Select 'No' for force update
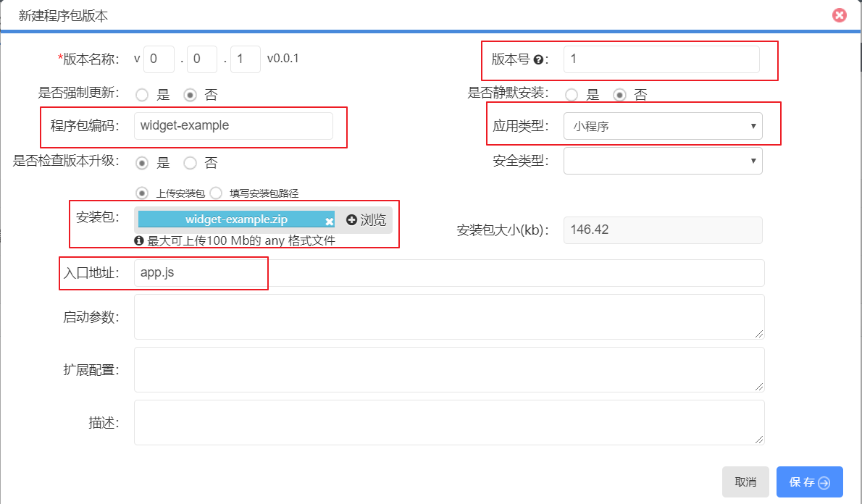 pos(190,95)
